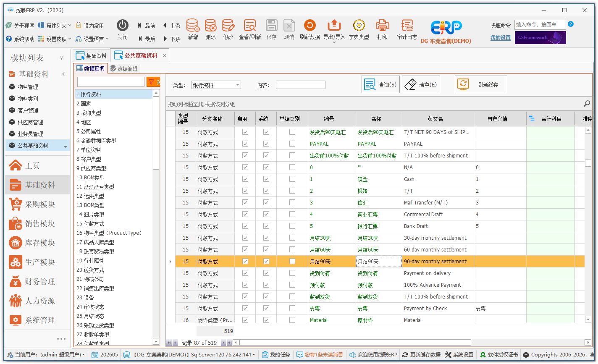This screenshot has width=598, height=364.
Task: Toggle 单据类别 checkbox in 支票 row
Action: pos(292,308)
